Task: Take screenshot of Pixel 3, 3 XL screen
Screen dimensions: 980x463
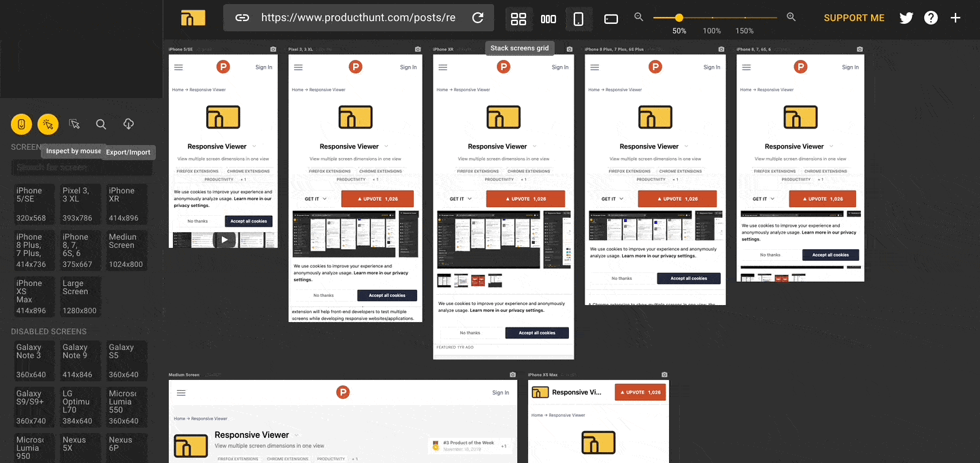Action: pos(418,49)
